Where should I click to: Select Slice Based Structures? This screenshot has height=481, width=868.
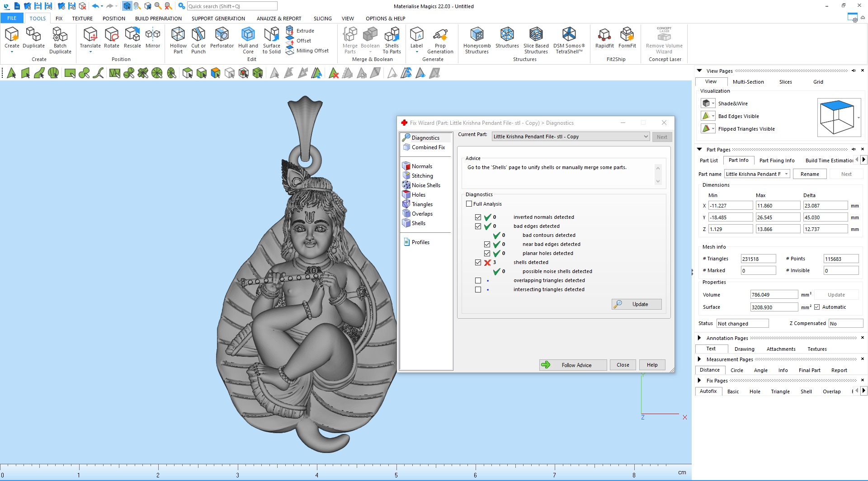tap(536, 40)
